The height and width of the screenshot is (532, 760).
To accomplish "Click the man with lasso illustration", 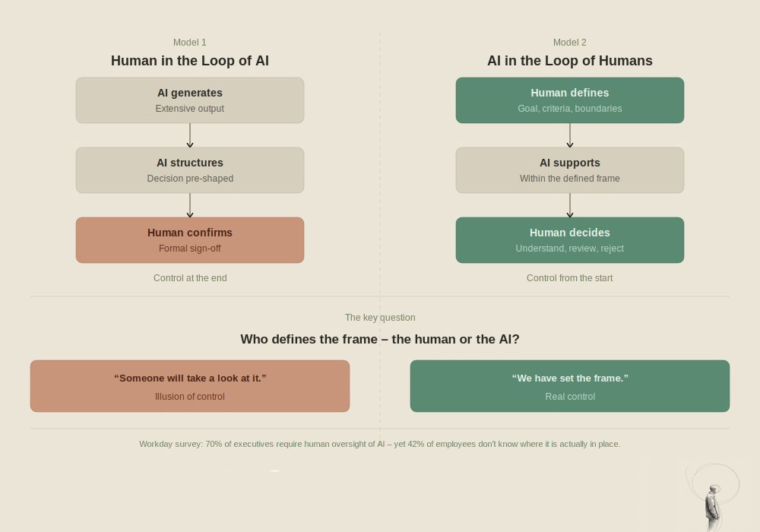I will [x=713, y=497].
